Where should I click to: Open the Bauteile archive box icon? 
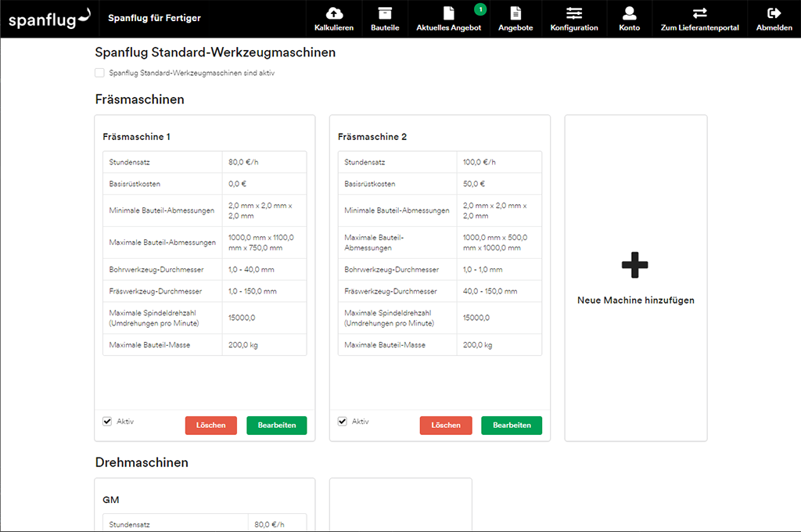[385, 13]
